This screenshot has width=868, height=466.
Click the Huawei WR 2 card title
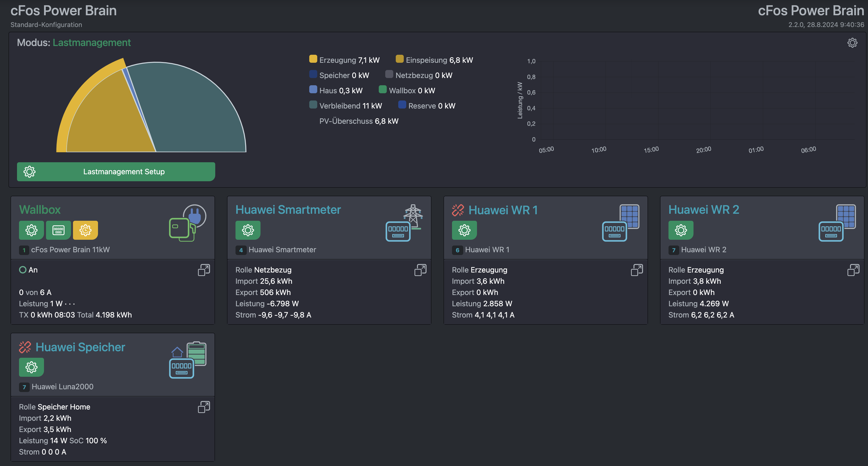point(703,209)
